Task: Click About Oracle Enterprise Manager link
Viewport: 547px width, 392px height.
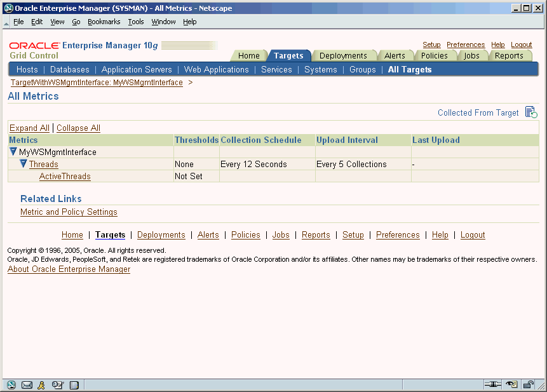Action: coord(69,269)
